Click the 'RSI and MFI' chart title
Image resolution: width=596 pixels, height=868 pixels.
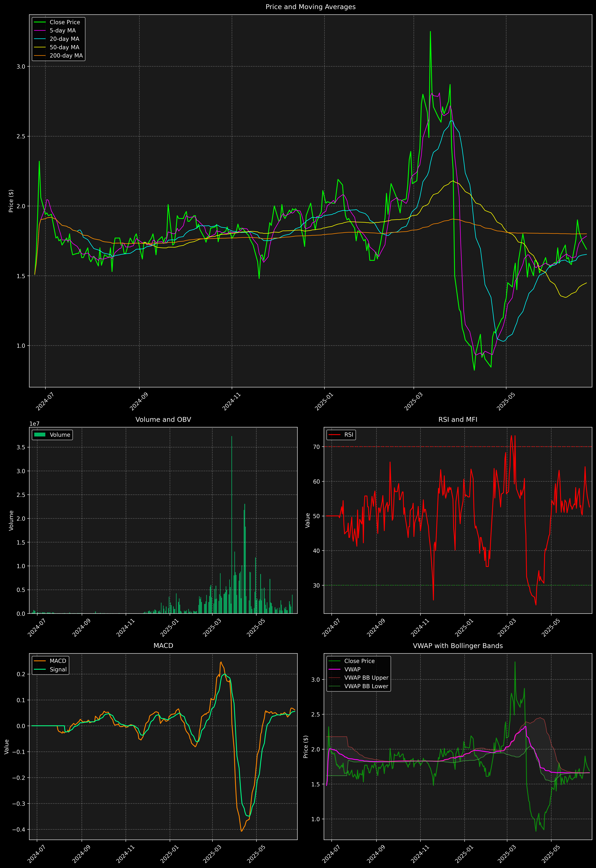tap(458, 419)
